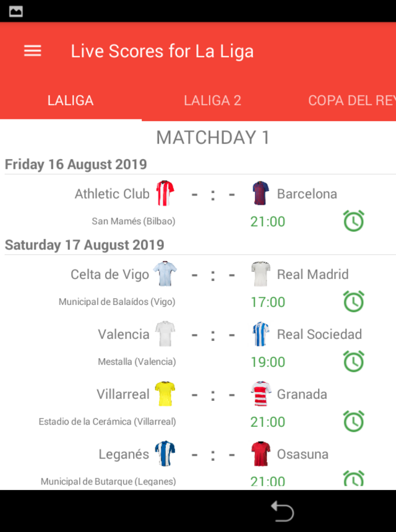Set alarm for Valencia vs Real Sociedad
Viewport: 396px width, 532px height.
(x=354, y=361)
